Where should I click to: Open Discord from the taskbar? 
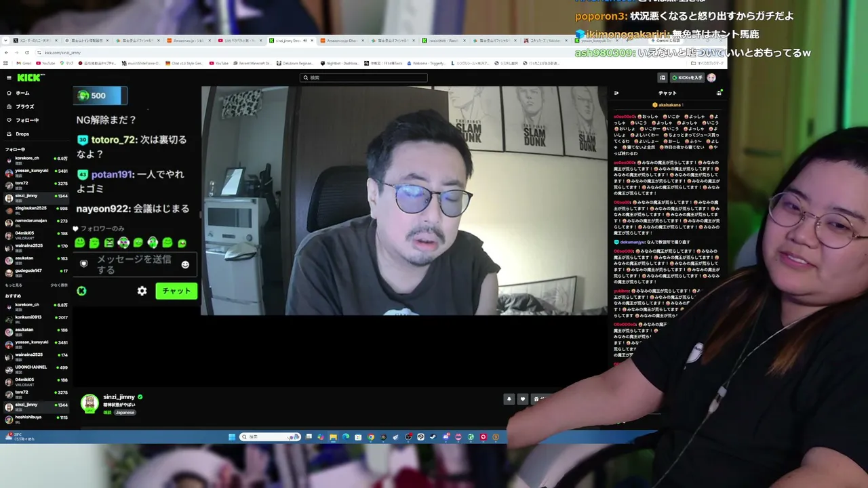click(x=446, y=437)
